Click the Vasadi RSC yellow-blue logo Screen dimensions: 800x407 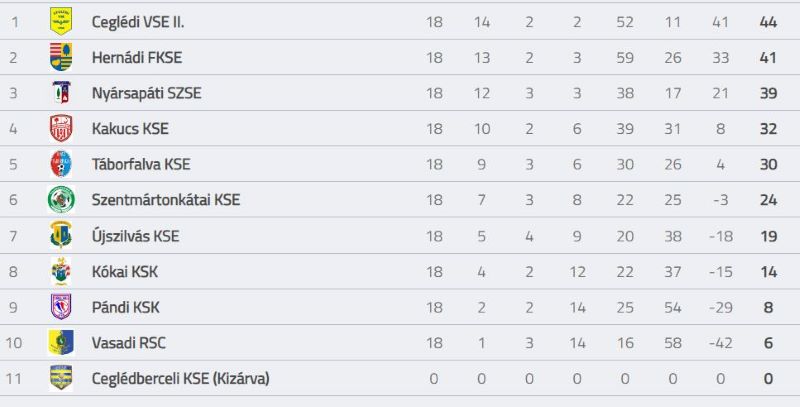pyautogui.click(x=61, y=342)
